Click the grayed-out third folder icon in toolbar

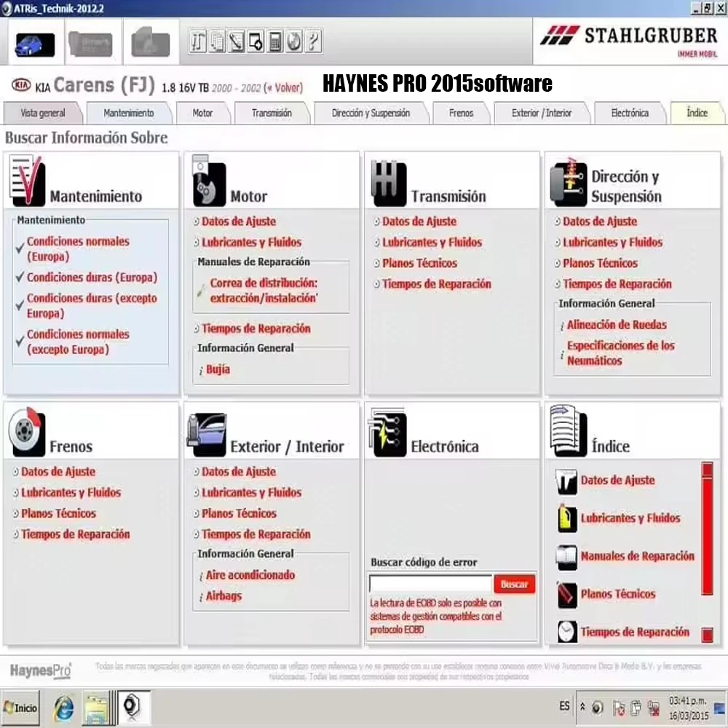(x=151, y=43)
